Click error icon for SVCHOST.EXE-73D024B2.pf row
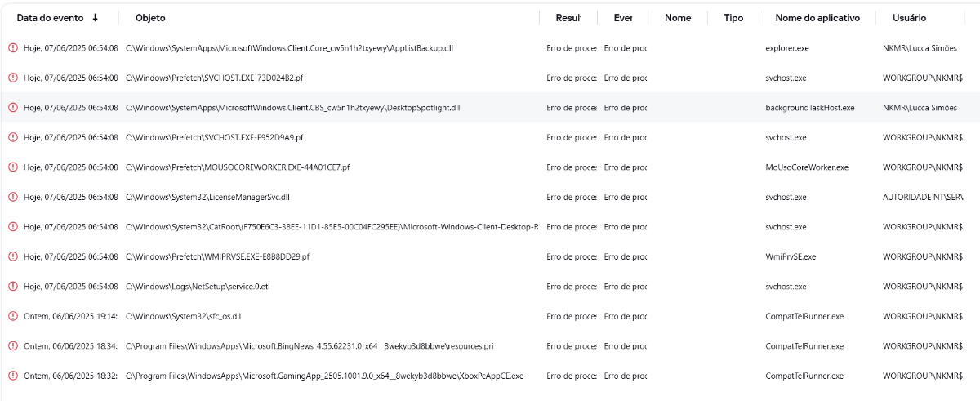The image size is (980, 401). click(13, 78)
